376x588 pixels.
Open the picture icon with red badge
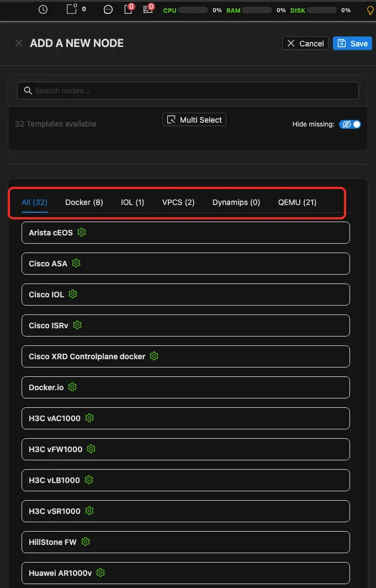tap(149, 9)
